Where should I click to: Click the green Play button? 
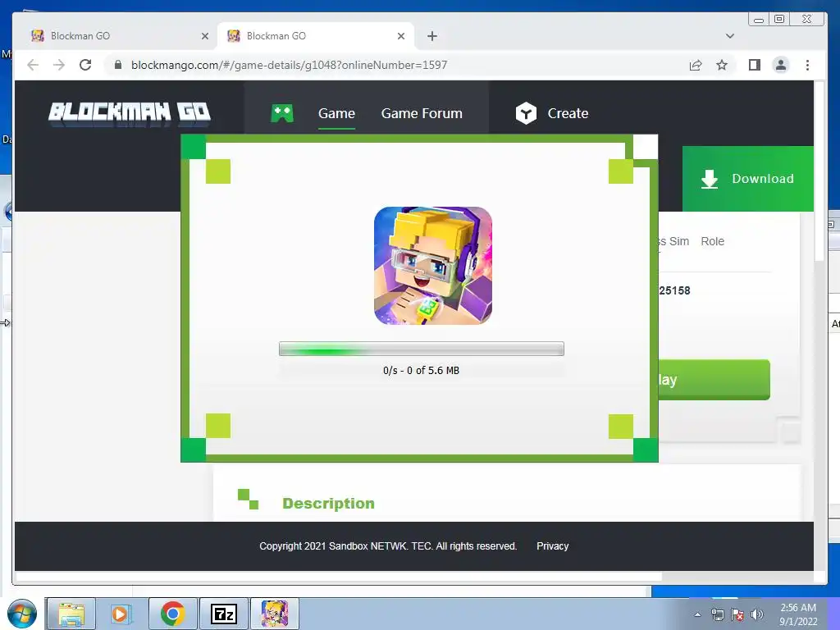pos(714,380)
